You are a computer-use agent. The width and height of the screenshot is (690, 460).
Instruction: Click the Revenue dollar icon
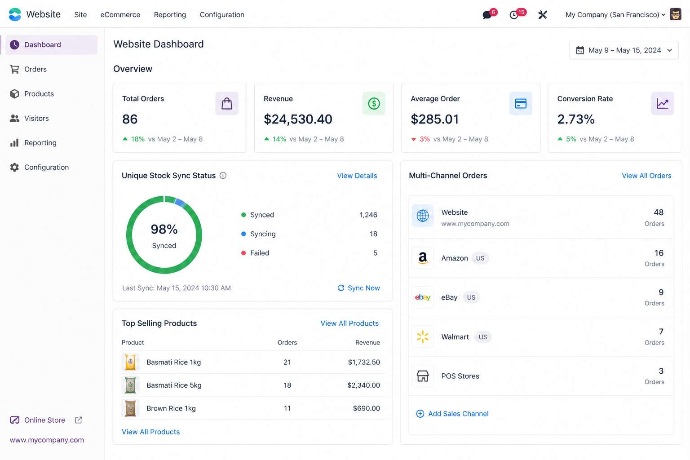(x=374, y=103)
